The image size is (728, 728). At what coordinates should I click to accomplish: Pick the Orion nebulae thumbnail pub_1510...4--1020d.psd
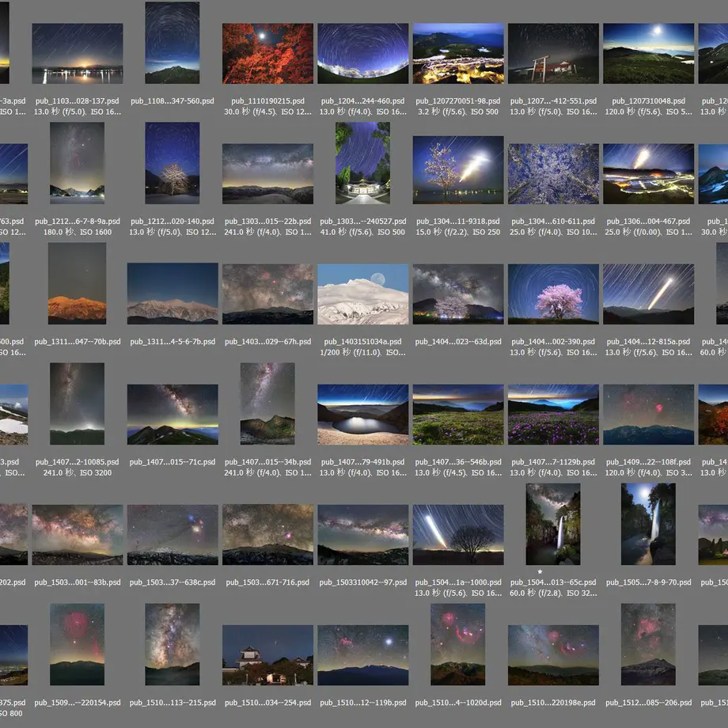[458, 644]
